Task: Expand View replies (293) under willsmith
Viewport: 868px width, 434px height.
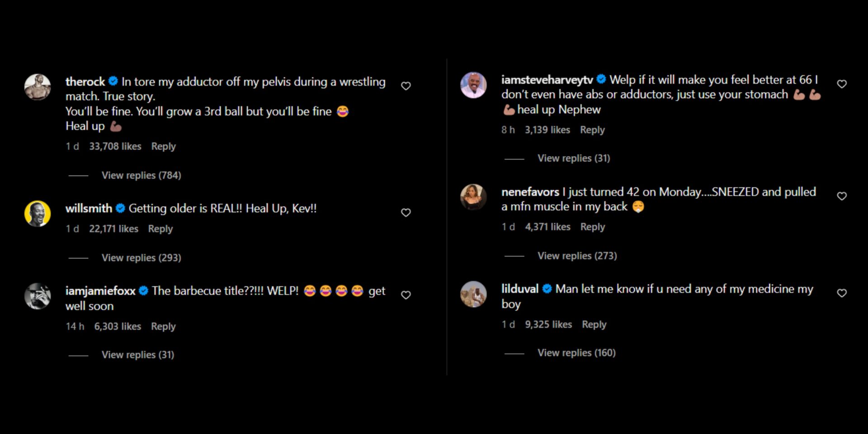Action: tap(141, 258)
